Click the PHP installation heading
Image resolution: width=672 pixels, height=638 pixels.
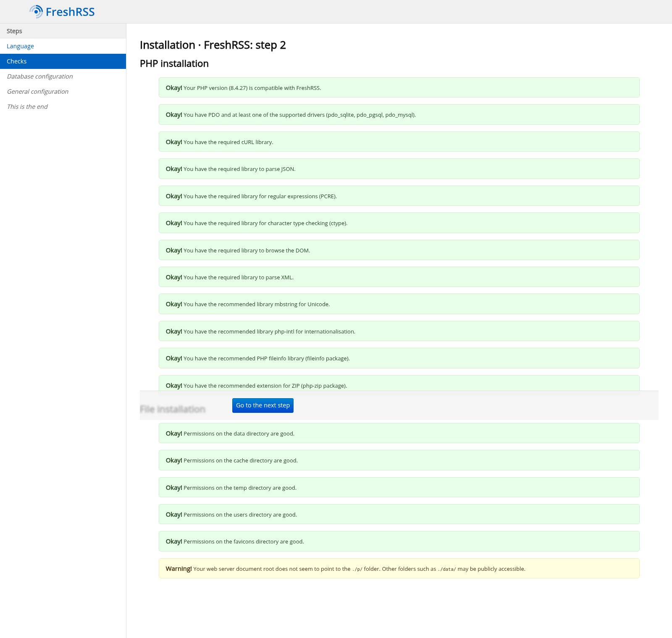[174, 63]
